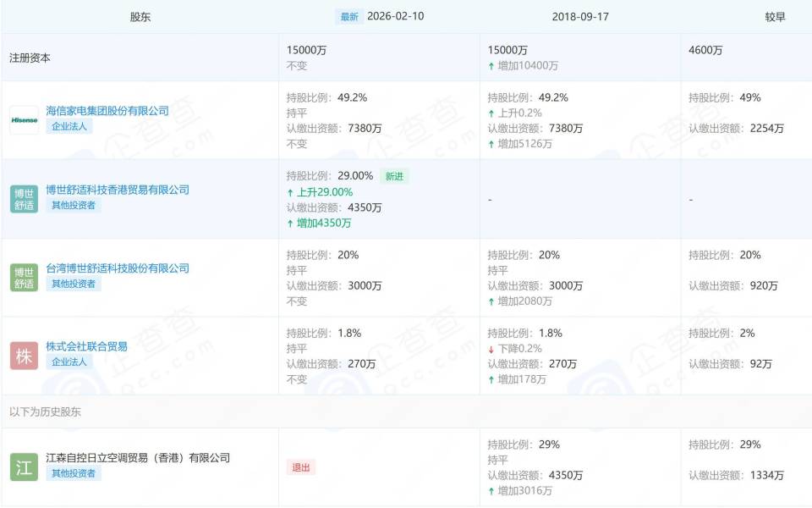Click the green 江 avatar icon

pos(25,467)
